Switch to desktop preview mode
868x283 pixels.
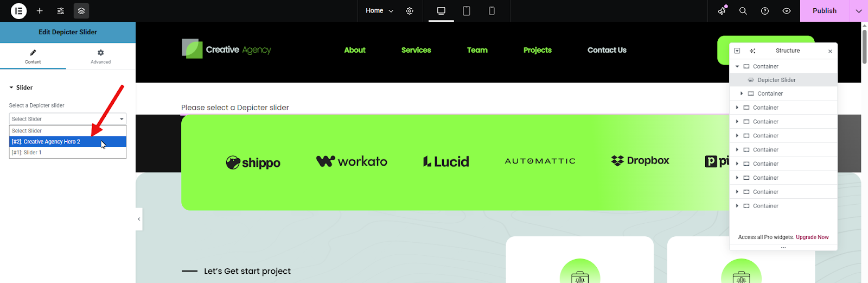(x=441, y=11)
